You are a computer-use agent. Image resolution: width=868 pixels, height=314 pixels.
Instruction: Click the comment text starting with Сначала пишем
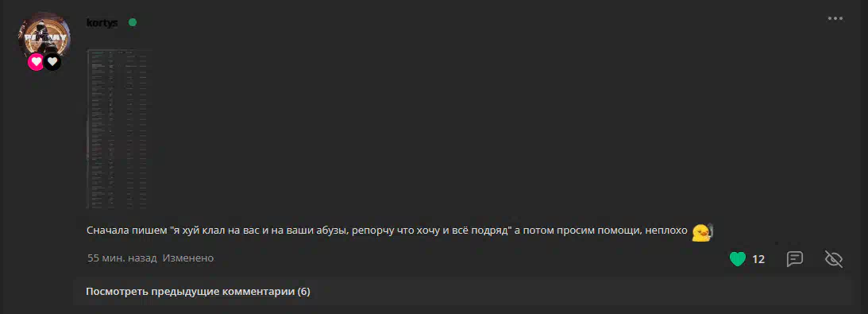387,231
